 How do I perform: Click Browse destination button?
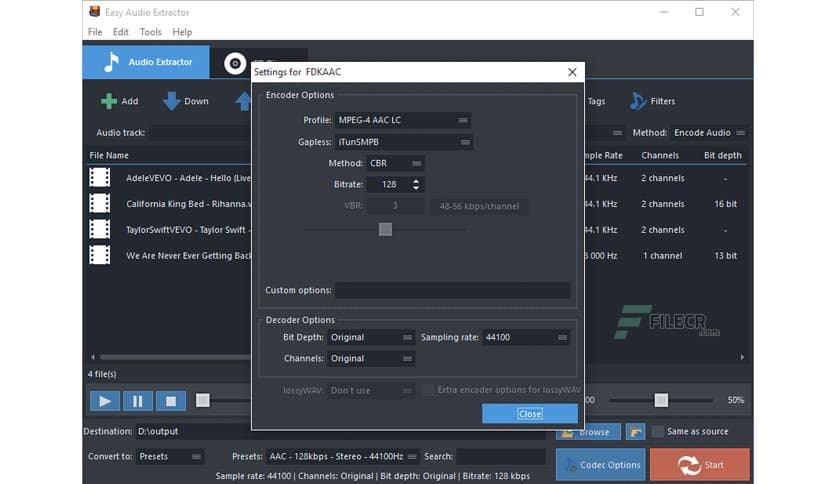(x=588, y=432)
